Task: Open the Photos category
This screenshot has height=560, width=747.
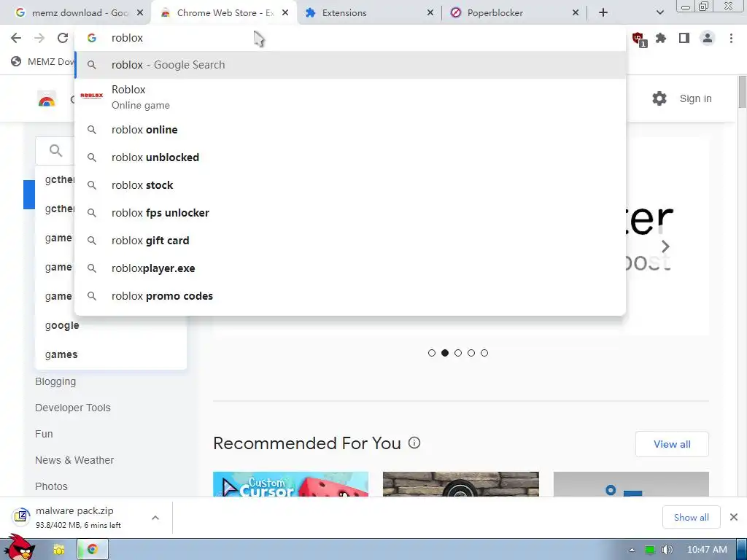Action: pos(51,486)
